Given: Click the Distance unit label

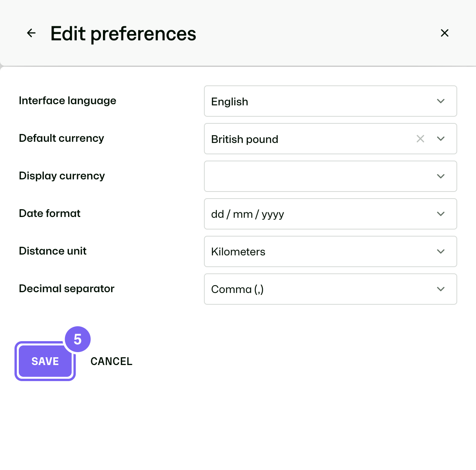Looking at the screenshot, I should click(52, 251).
